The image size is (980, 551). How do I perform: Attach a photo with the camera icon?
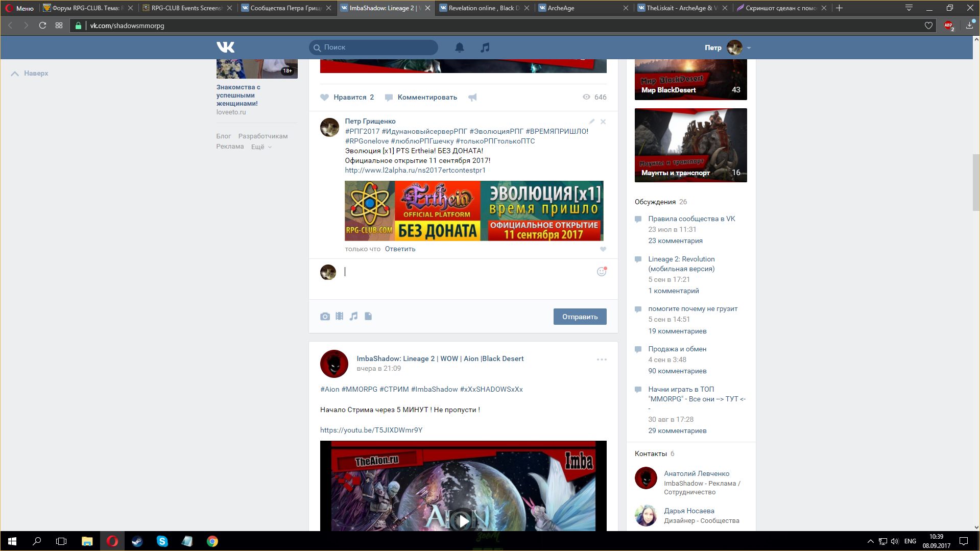(x=325, y=317)
